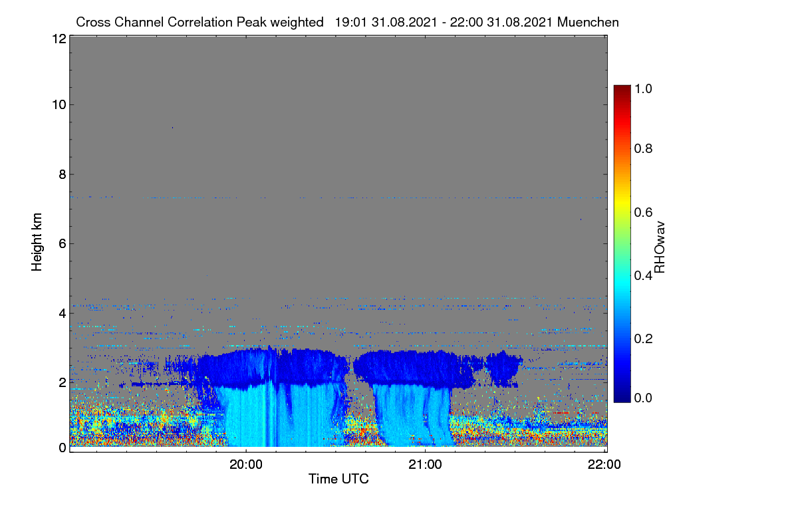Click the 8 km height axis label
The image size is (798, 532).
(62, 174)
